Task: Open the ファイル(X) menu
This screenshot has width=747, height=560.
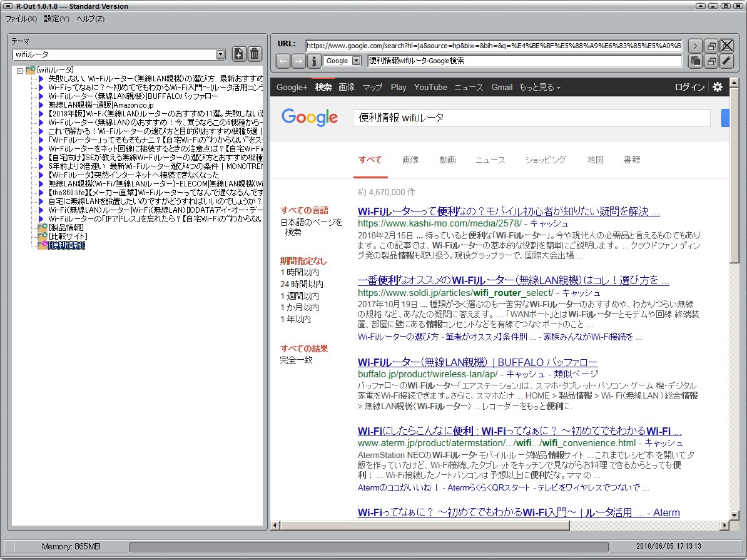Action: tap(21, 19)
